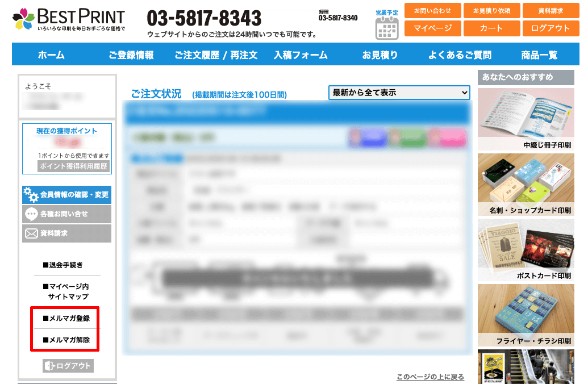
Task: Click the メルマガ登録 link
Action: (66, 318)
